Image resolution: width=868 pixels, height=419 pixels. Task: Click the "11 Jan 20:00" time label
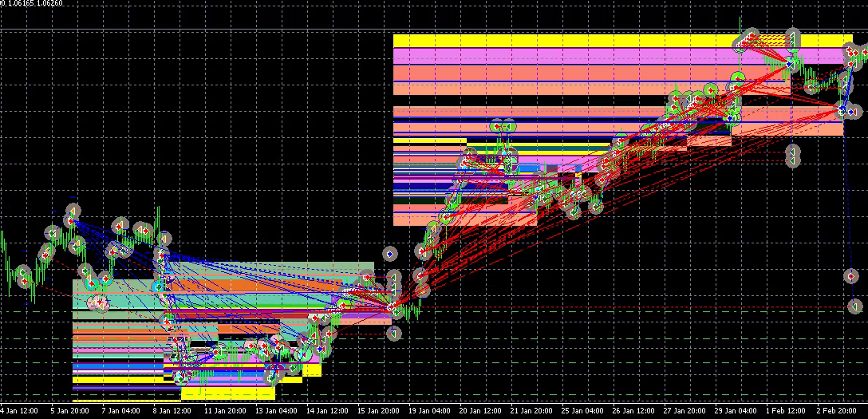(225, 411)
